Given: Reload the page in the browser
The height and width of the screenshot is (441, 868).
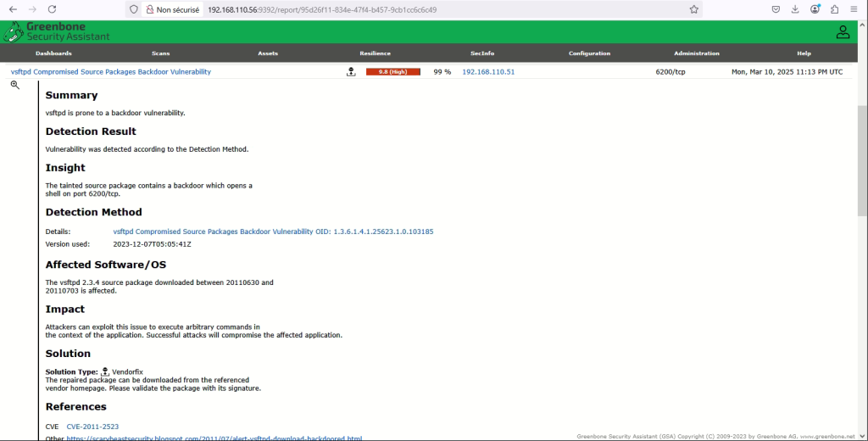Looking at the screenshot, I should click(x=52, y=9).
